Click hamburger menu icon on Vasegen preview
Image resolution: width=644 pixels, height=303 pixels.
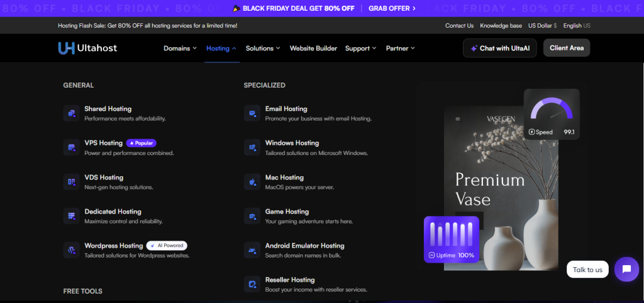tap(458, 119)
